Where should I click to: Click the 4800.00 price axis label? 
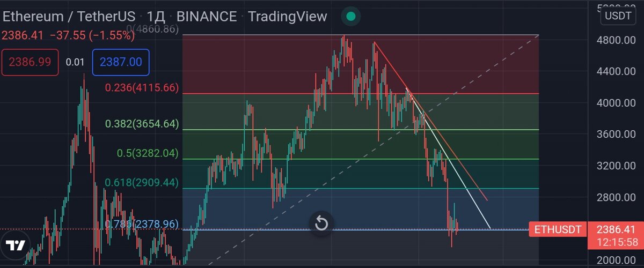point(615,40)
